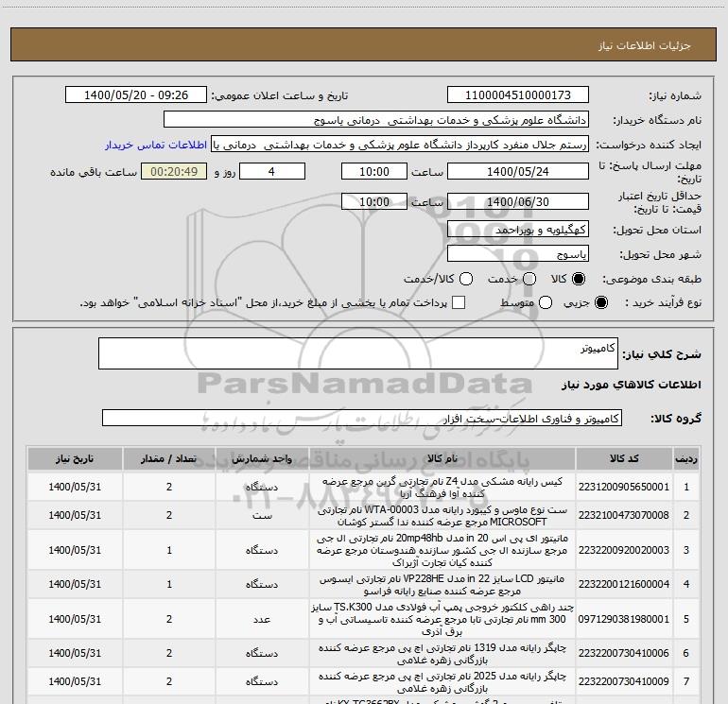Image resolution: width=728 pixels, height=704 pixels.
Task: Click the جزئیات اطلاعات نیاز header title
Action: click(645, 45)
